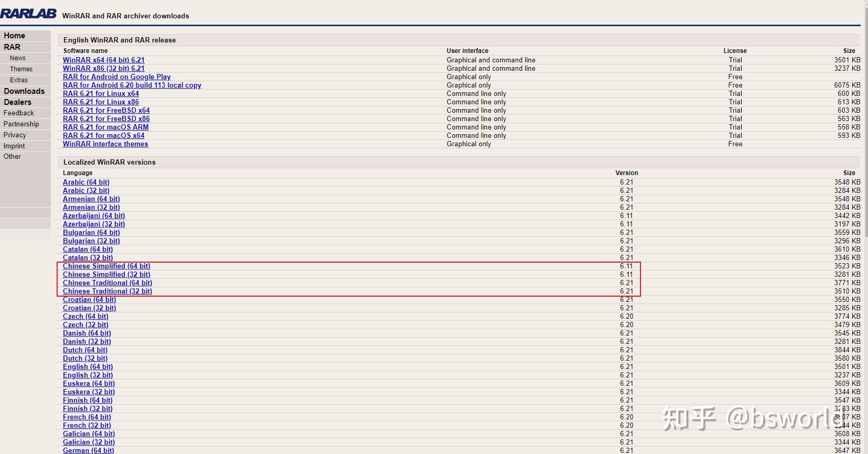
Task: Go to Downloads sidebar item
Action: pyautogui.click(x=24, y=91)
